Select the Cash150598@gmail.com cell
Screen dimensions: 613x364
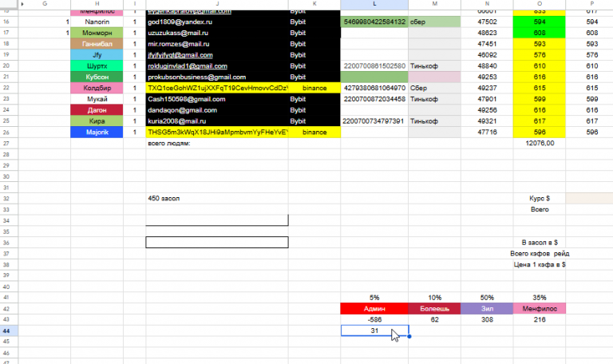[x=217, y=99]
